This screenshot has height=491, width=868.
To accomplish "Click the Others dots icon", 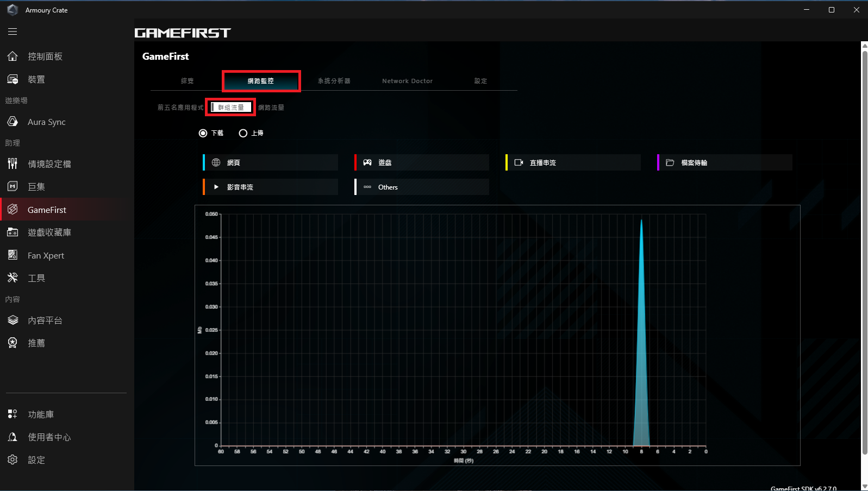I will 367,187.
